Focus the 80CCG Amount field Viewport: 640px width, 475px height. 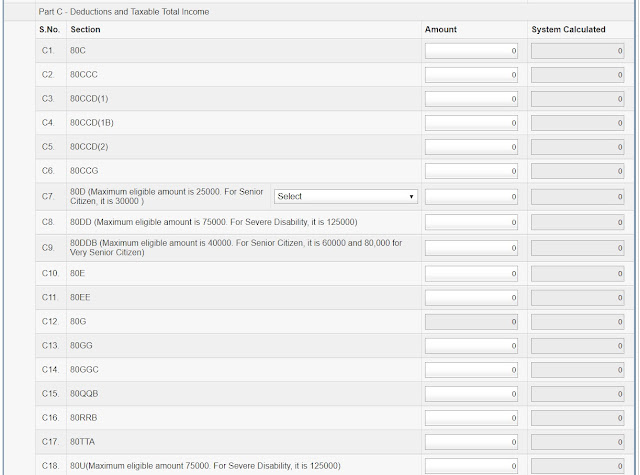click(x=472, y=172)
